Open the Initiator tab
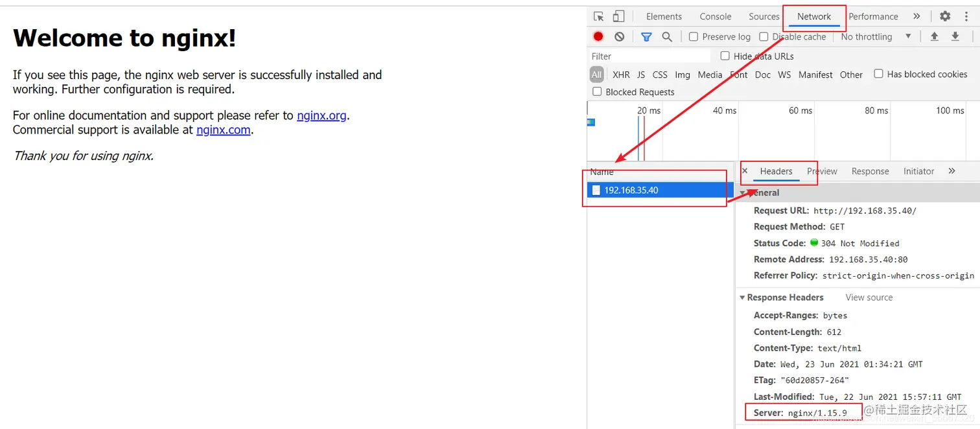The width and height of the screenshot is (980, 429). pos(918,171)
